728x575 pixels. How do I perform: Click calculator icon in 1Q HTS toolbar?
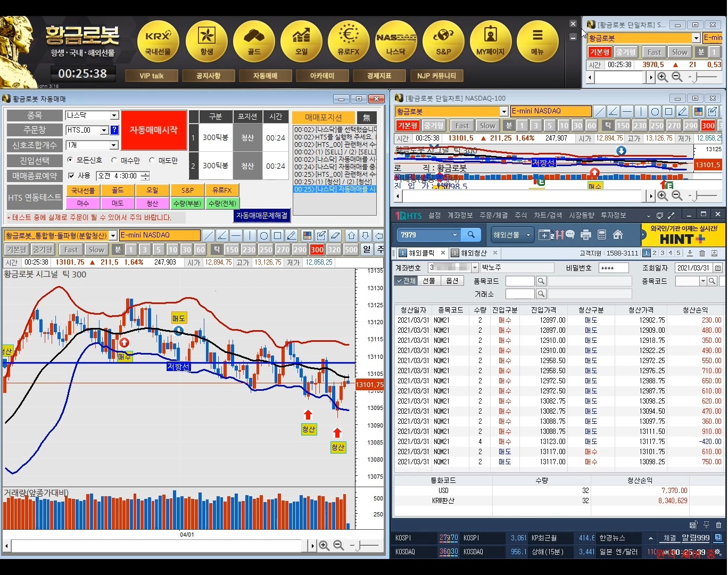602,235
